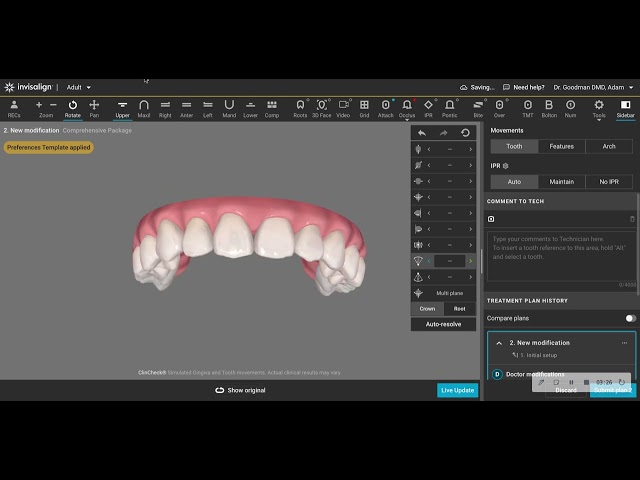Open the Bite tool

[478, 109]
